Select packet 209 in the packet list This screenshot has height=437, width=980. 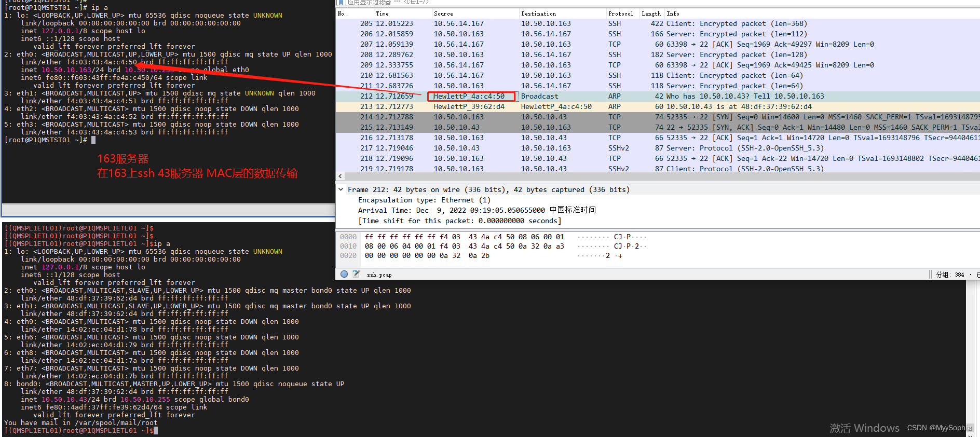[x=658, y=65]
